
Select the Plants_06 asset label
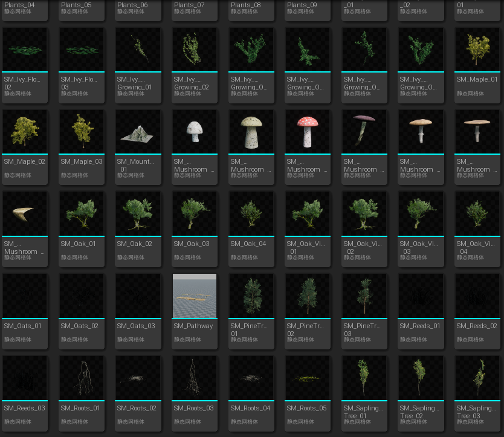[x=132, y=5]
